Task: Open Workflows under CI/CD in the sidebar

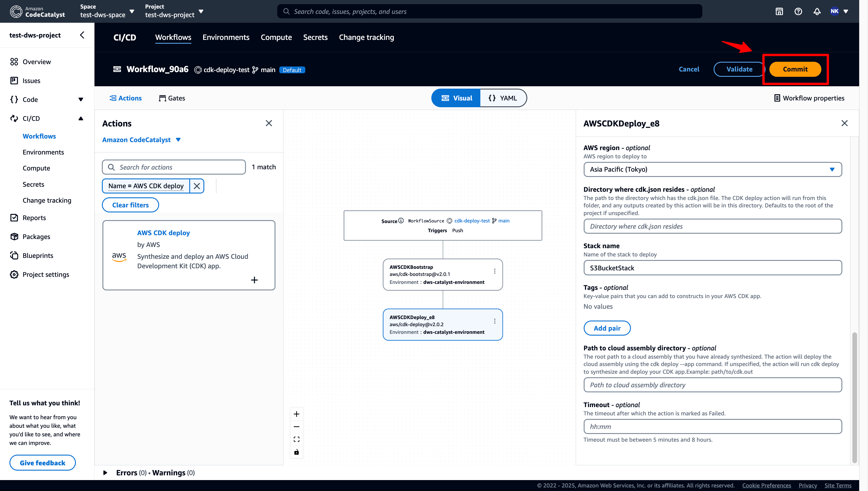Action: (39, 136)
